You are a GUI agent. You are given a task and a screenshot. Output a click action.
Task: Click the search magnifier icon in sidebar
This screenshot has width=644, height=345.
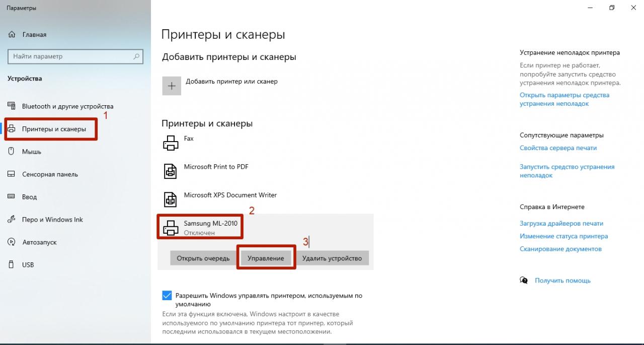[x=136, y=56]
